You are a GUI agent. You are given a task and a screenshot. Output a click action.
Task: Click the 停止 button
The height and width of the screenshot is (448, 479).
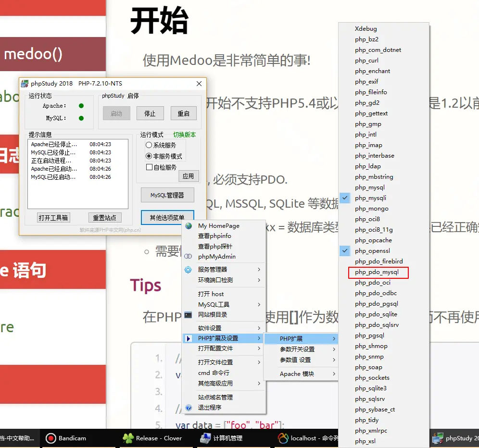click(x=150, y=113)
